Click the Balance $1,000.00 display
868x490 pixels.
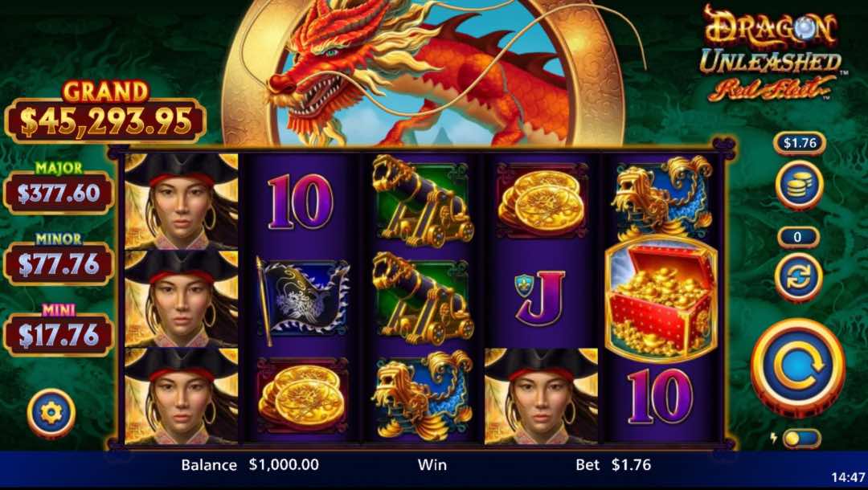pos(250,464)
